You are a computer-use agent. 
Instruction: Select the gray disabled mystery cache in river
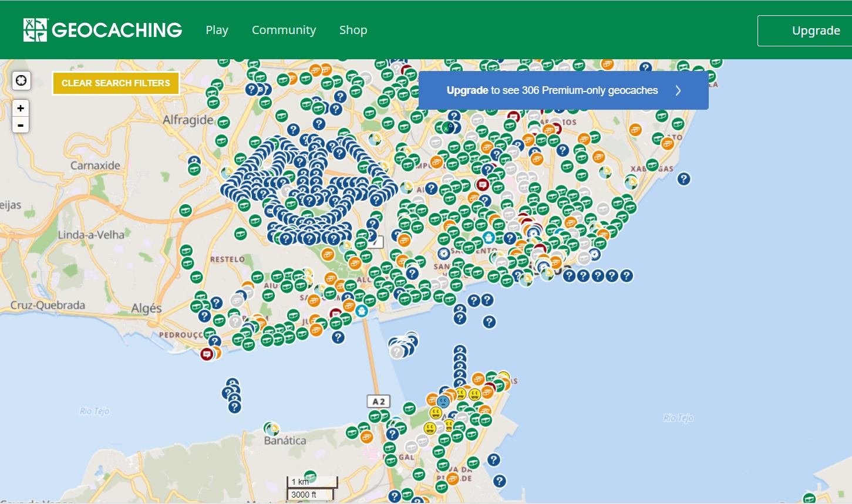click(398, 351)
